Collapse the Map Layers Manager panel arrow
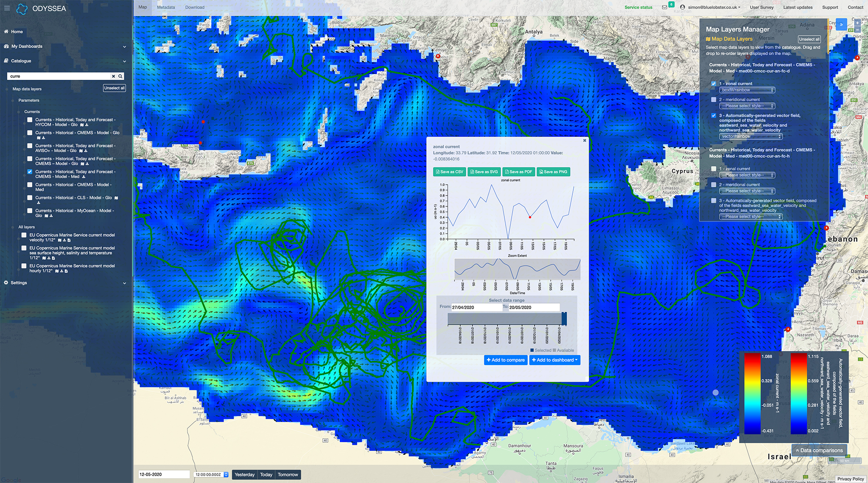This screenshot has width=868, height=483. coord(841,25)
